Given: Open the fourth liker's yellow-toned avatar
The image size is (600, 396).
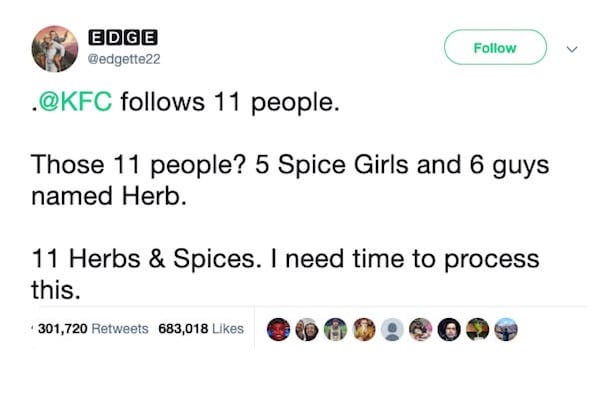Looking at the screenshot, I should (x=364, y=329).
